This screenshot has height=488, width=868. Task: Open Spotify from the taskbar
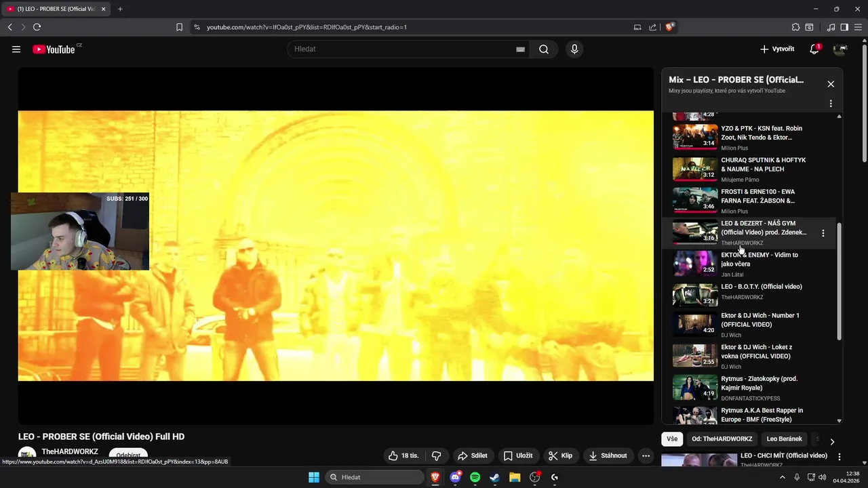click(475, 477)
